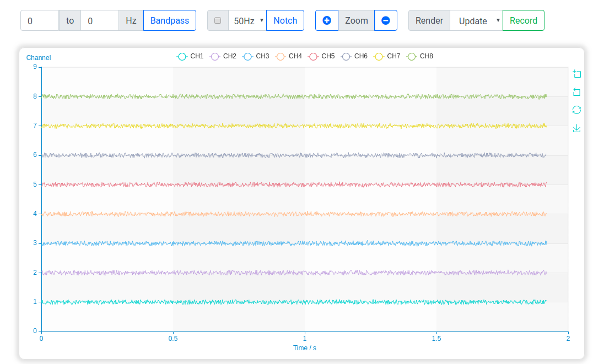Apply the Notch filter button

click(x=285, y=20)
